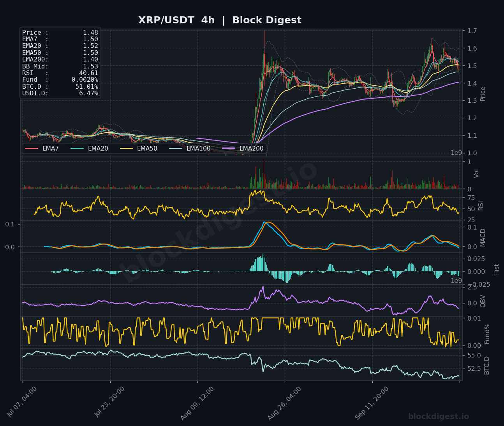Image resolution: width=504 pixels, height=426 pixels.
Task: Select the RSI 40.61 row
Action: [60, 73]
